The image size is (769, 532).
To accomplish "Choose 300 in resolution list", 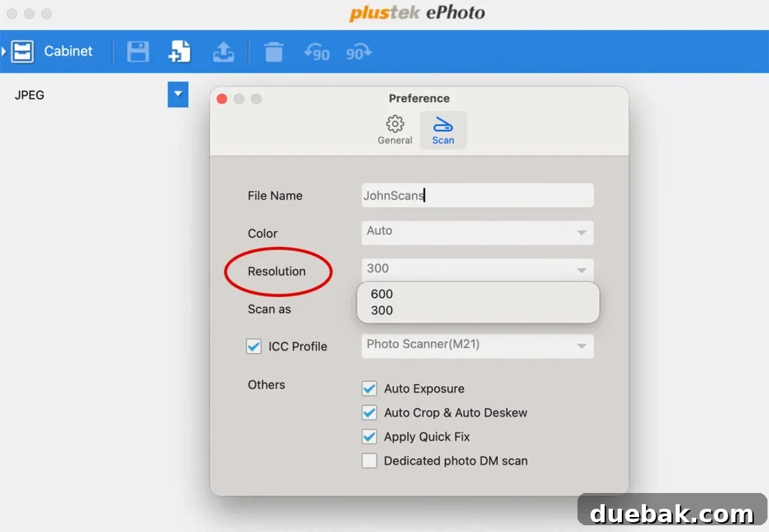I will click(381, 310).
